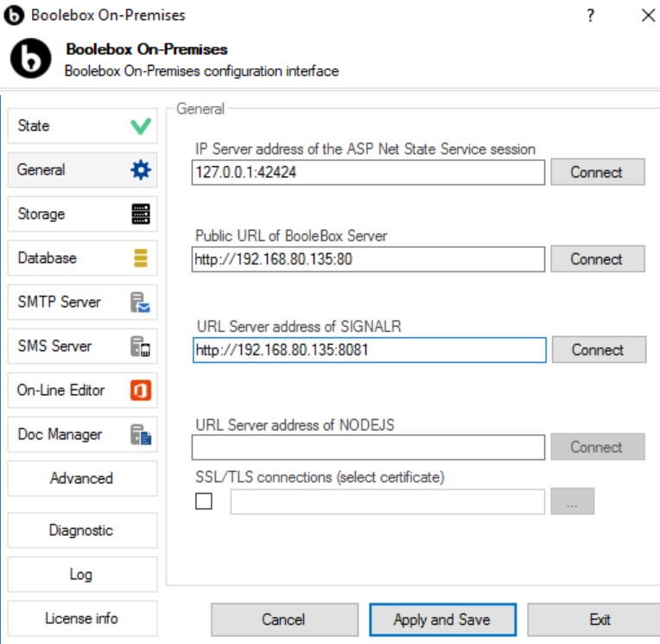This screenshot has height=644, width=660.
Task: Click the Doc Manager document icon
Action: pyautogui.click(x=141, y=434)
